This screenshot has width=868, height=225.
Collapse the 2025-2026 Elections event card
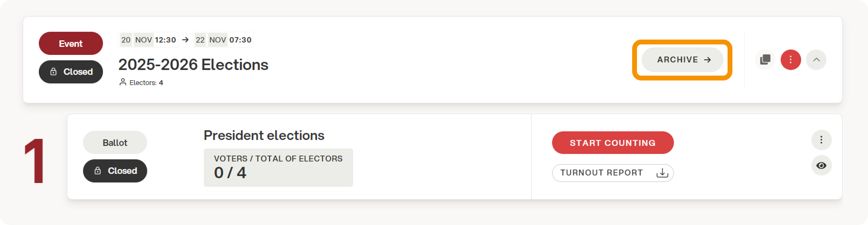click(x=816, y=60)
